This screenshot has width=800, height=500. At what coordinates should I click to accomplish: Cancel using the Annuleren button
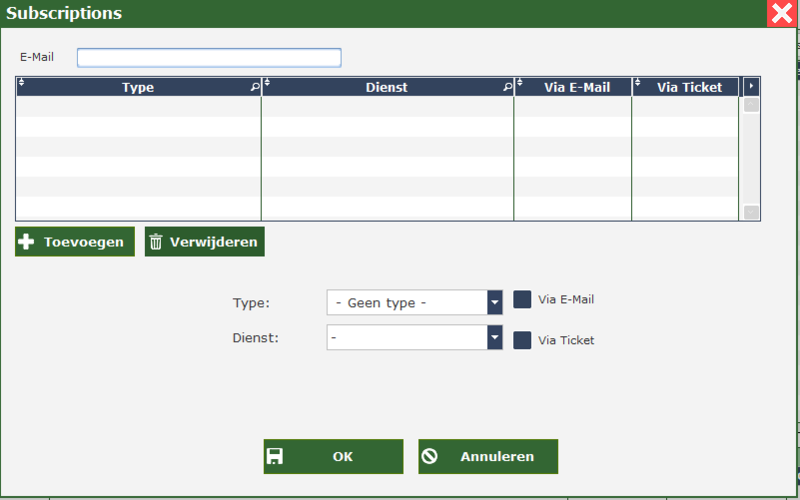point(488,456)
